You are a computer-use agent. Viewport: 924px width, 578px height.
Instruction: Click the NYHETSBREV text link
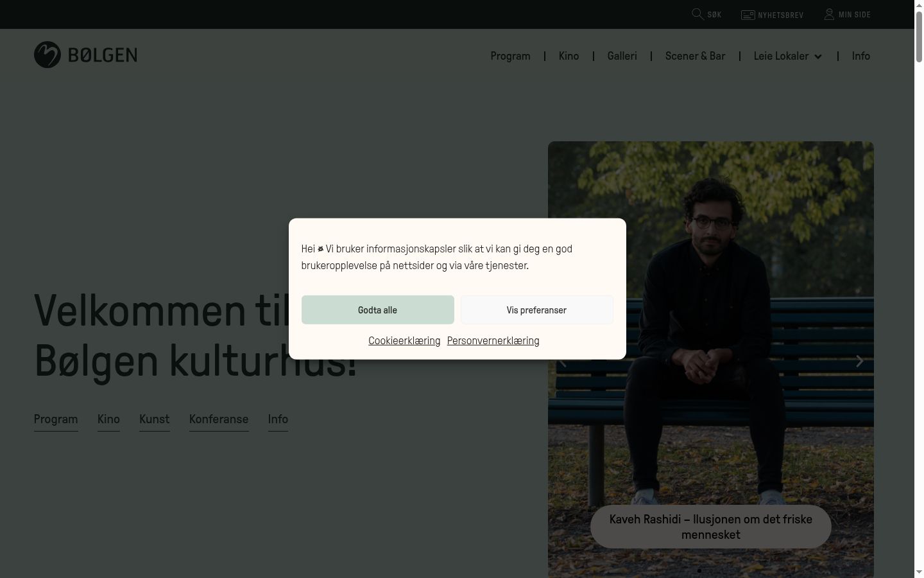coord(780,15)
